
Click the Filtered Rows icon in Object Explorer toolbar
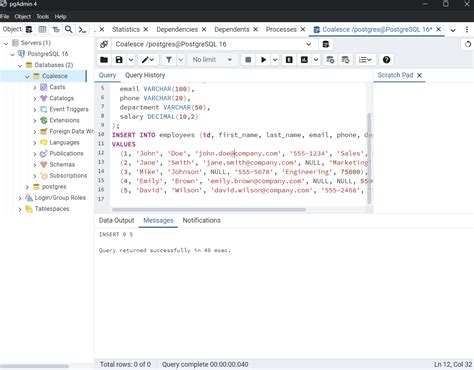tap(56, 30)
